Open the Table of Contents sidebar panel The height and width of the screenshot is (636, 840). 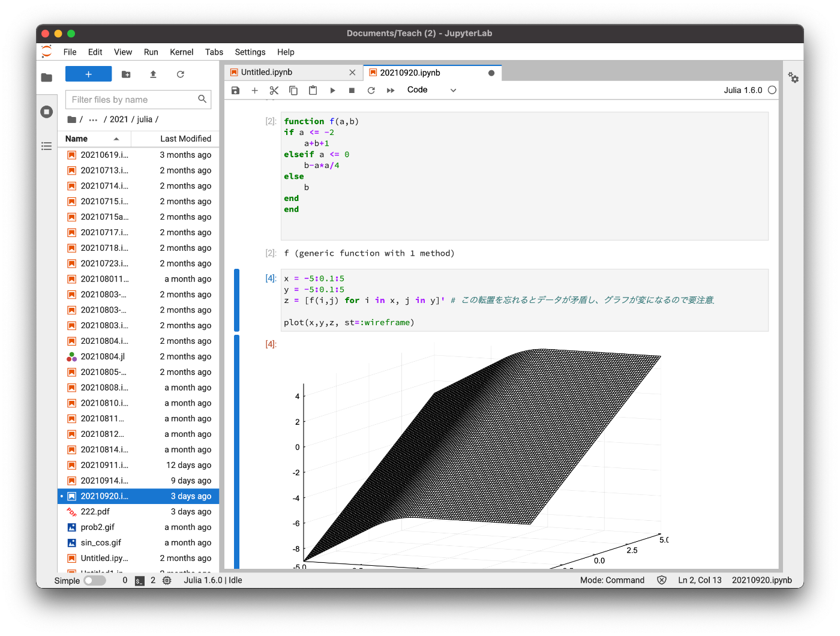[x=47, y=146]
